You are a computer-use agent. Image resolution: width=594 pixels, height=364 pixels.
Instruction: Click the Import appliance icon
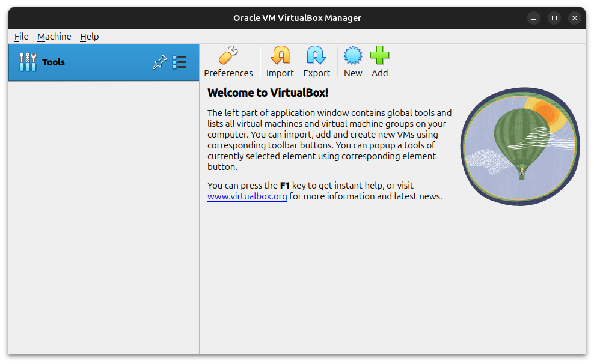(x=280, y=56)
